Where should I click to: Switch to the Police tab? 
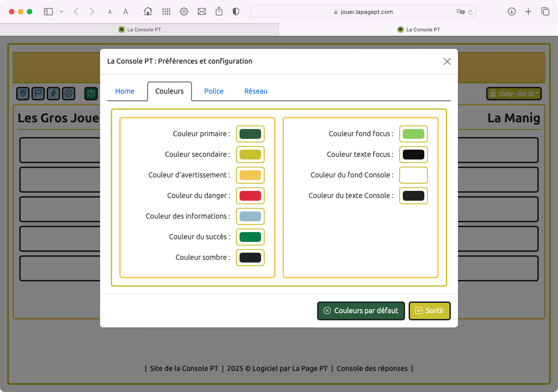tap(214, 91)
